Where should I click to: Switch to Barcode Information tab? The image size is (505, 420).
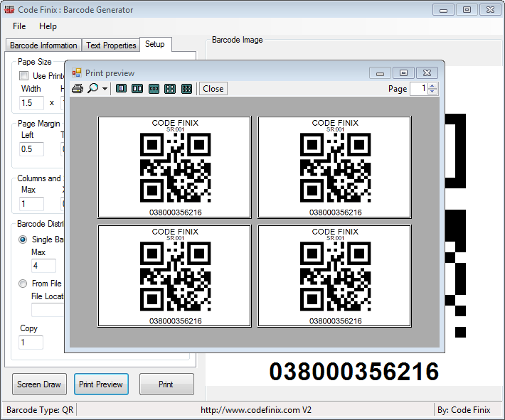43,45
